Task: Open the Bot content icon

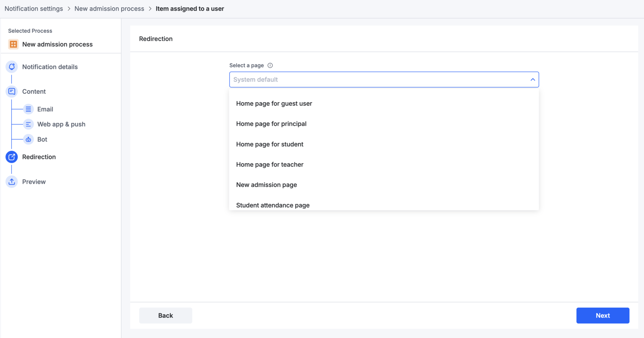Action: tap(28, 139)
